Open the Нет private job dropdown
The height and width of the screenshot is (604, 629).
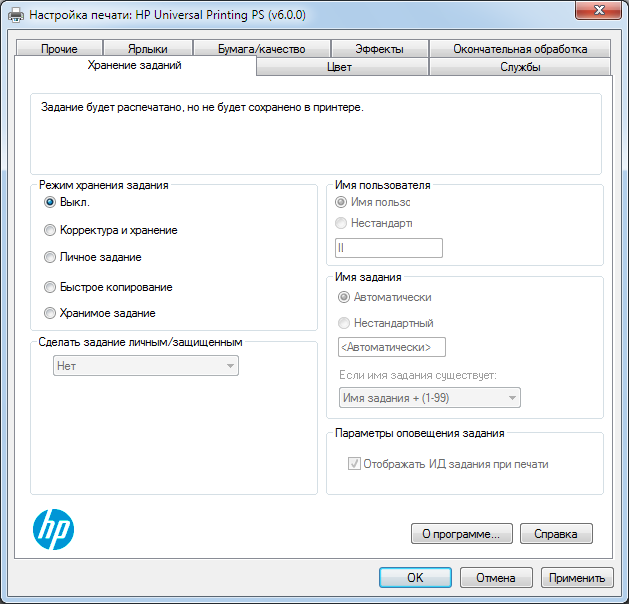pos(145,366)
